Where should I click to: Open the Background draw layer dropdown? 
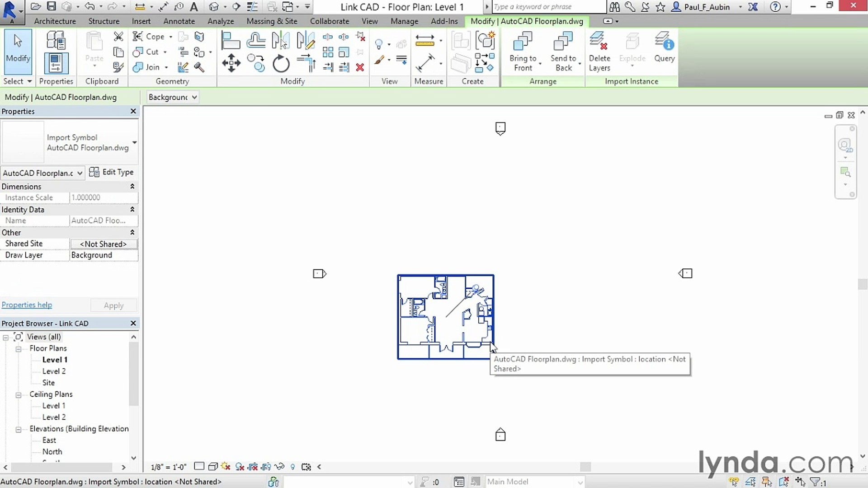pyautogui.click(x=173, y=97)
